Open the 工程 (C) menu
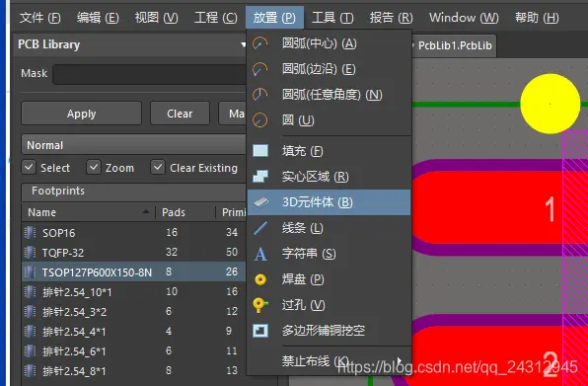588x386 pixels. coord(216,18)
